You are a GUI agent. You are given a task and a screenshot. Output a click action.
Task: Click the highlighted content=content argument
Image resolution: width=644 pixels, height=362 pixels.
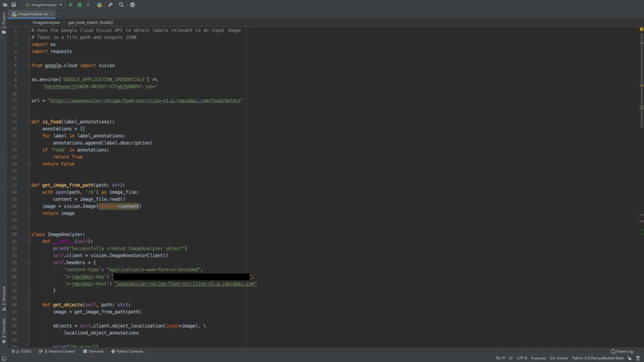click(x=119, y=206)
